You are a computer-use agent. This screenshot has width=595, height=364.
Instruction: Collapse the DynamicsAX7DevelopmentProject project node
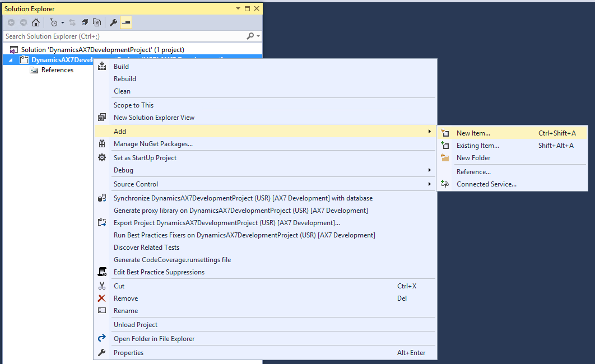pos(11,60)
